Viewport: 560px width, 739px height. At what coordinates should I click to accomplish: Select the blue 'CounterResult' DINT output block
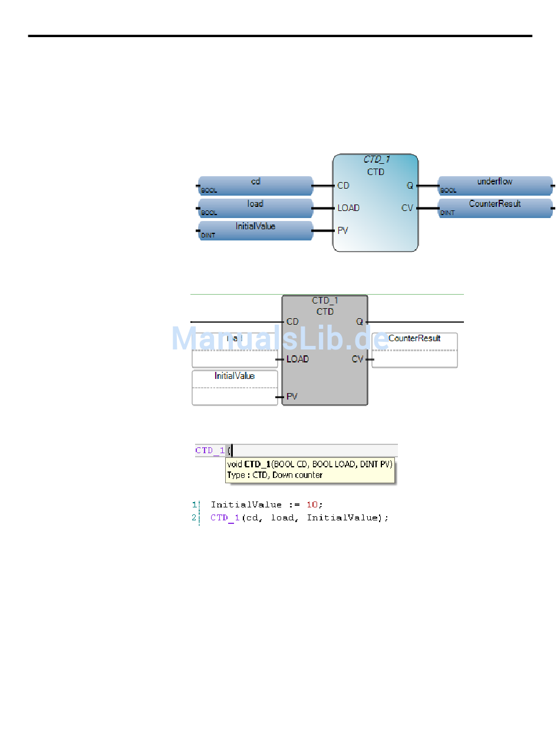(x=495, y=208)
